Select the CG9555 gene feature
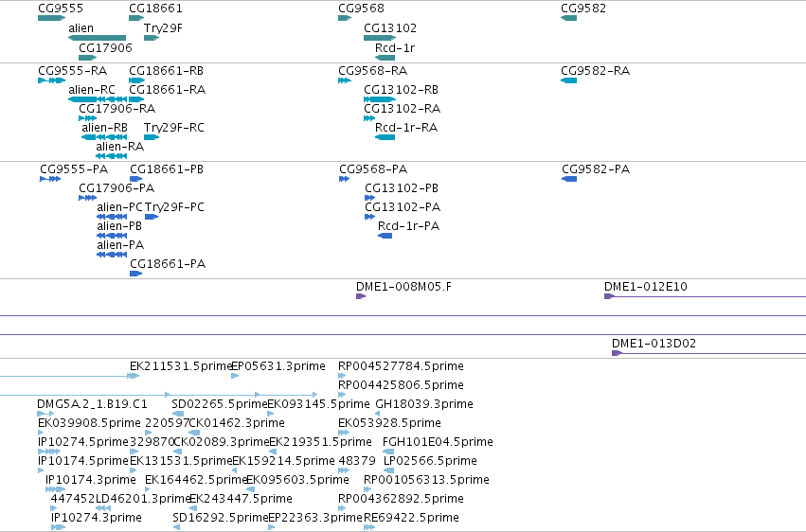The width and height of the screenshot is (806, 532). pyautogui.click(x=51, y=18)
